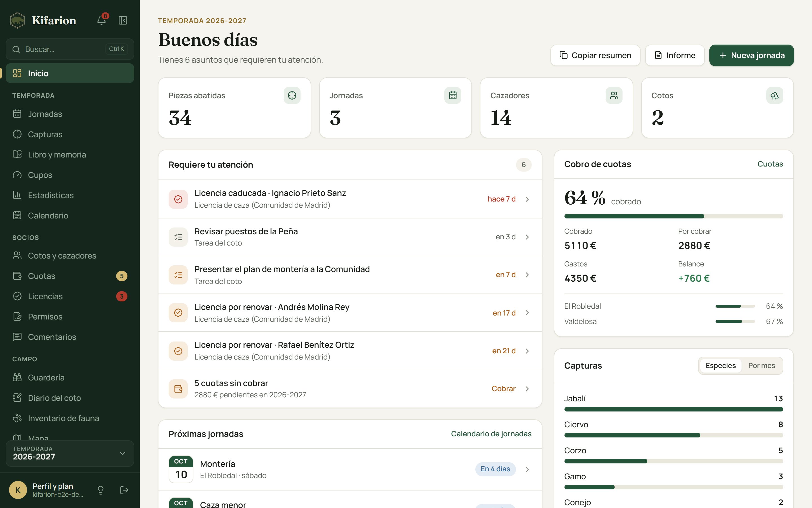Click the Diario del coto notebook icon
The image size is (812, 508).
(x=17, y=398)
